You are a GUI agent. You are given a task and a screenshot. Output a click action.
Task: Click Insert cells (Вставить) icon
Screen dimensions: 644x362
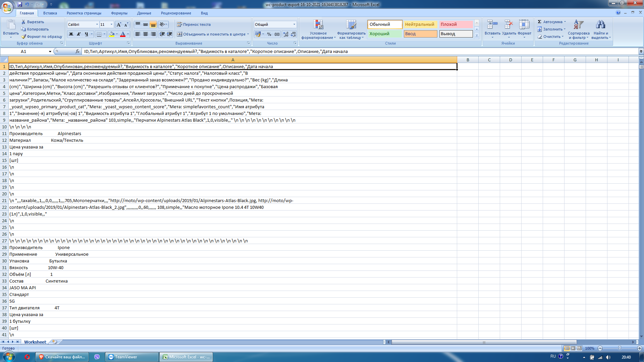[492, 25]
